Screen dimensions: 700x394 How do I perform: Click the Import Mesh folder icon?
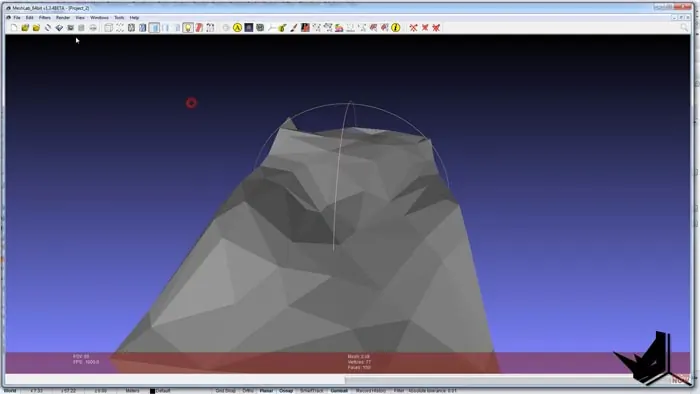pyautogui.click(x=36, y=28)
